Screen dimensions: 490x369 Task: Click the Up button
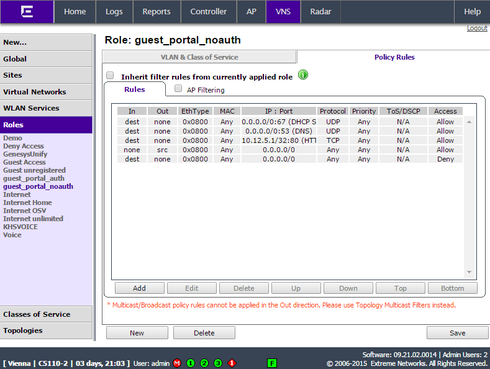[x=296, y=288]
